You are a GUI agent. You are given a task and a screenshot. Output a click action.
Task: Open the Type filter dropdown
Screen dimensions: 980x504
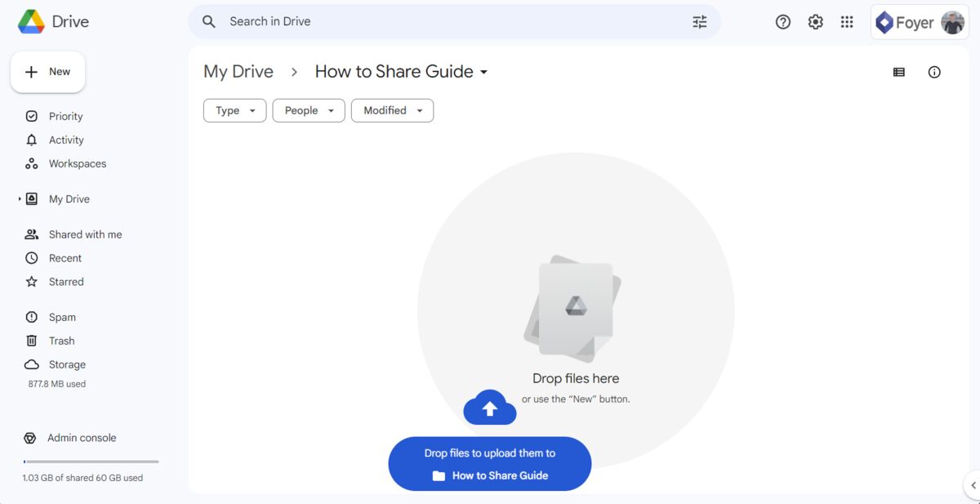click(x=234, y=110)
